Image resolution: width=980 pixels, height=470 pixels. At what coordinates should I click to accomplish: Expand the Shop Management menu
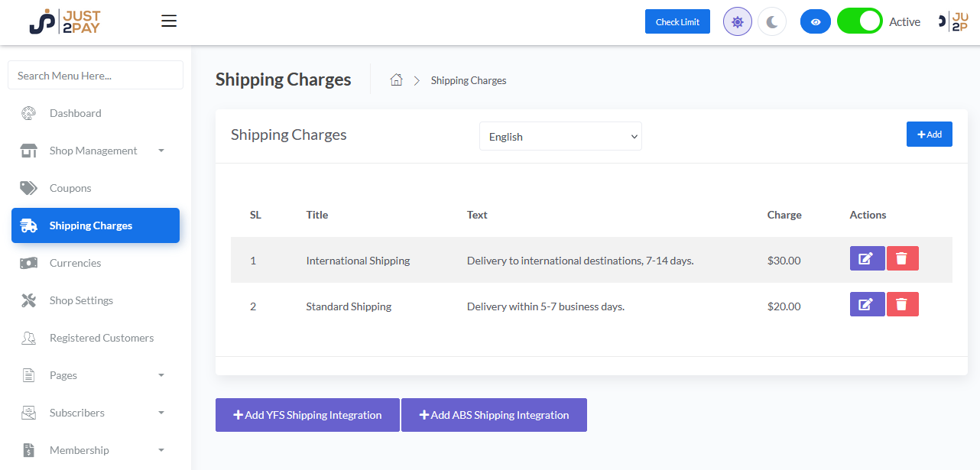click(93, 151)
